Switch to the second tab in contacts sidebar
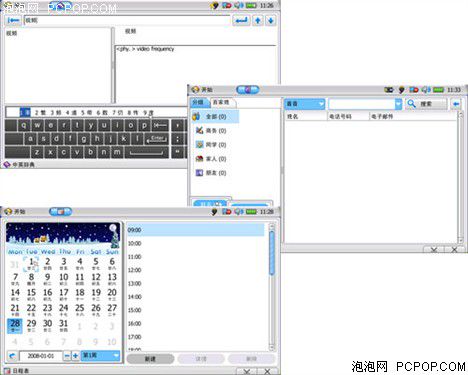468x375 pixels. [222, 102]
